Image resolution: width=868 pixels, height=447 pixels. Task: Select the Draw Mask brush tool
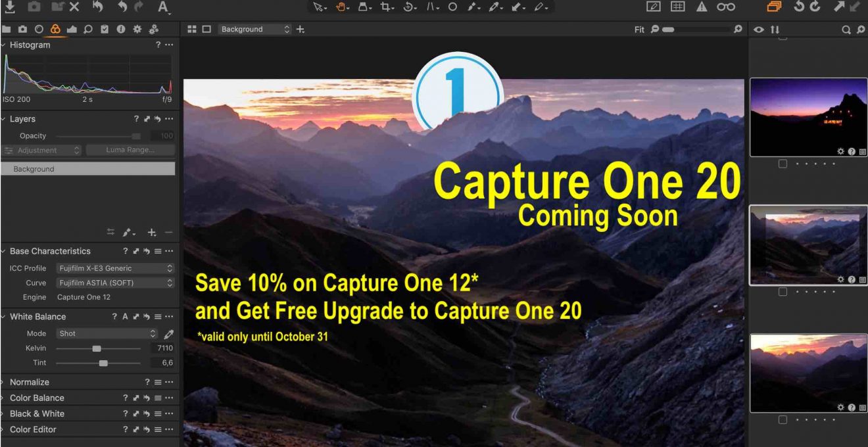[473, 7]
